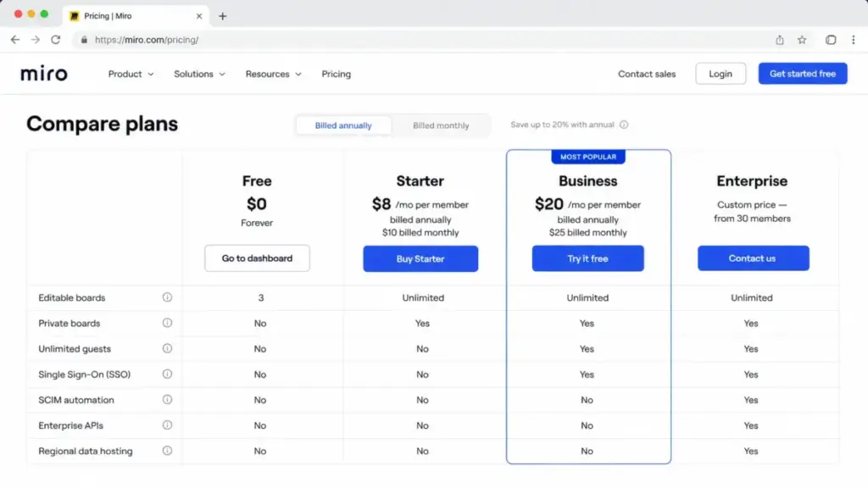
Task: Click the Unlimited guests row label
Action: point(75,348)
